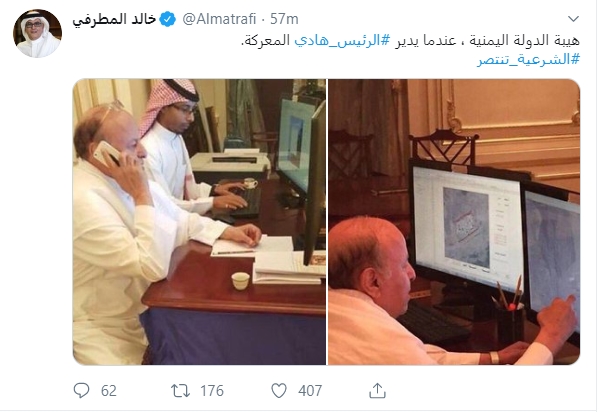Open hashtag #الشرعية_تنتصر

pyautogui.click(x=528, y=59)
